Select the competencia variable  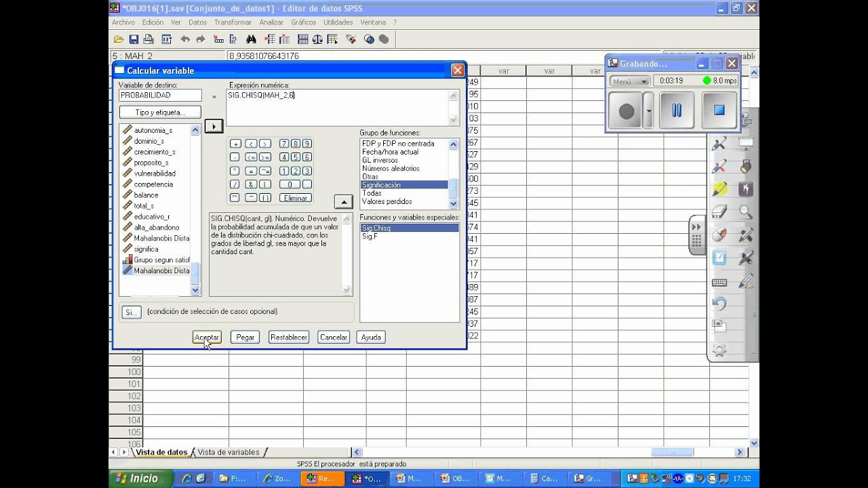click(x=153, y=184)
